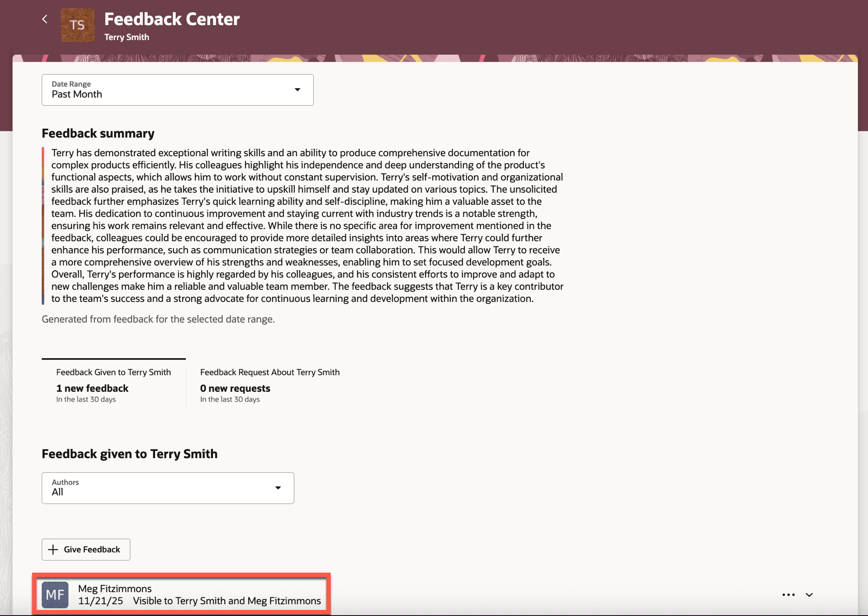Screen dimensions: 868x616
Task: Click the chevron icon on Meg's feedback row
Action: [x=810, y=595]
